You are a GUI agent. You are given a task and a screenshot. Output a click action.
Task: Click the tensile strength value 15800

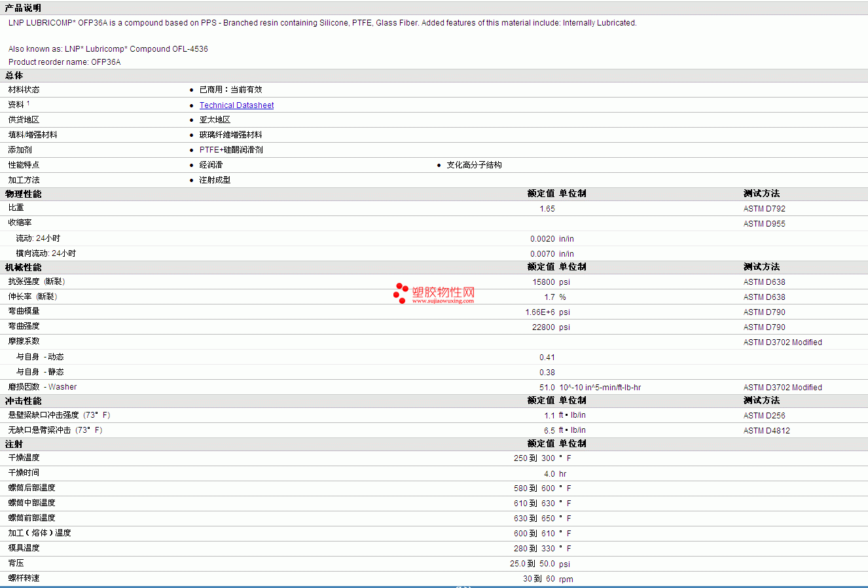click(x=544, y=282)
